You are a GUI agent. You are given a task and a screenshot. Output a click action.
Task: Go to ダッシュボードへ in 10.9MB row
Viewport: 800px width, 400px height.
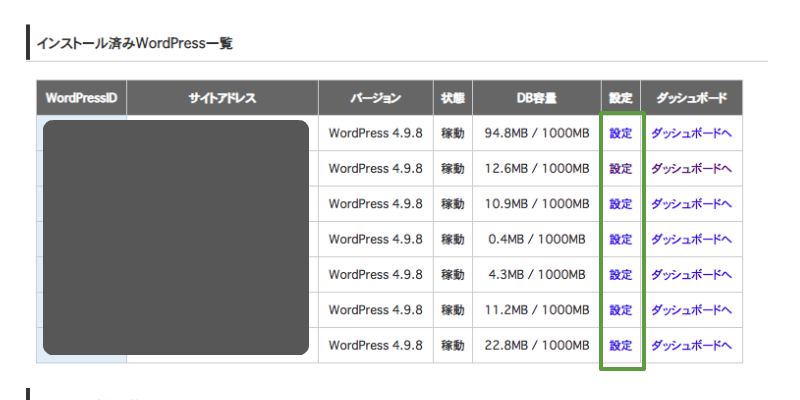pos(692,204)
